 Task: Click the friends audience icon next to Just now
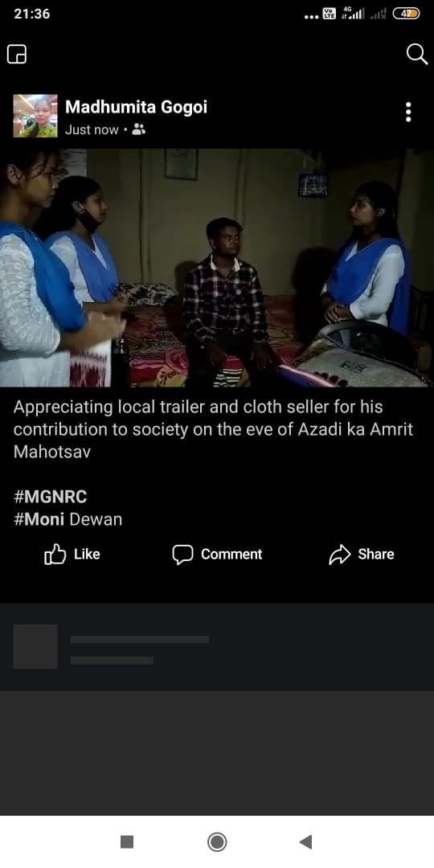pos(139,129)
